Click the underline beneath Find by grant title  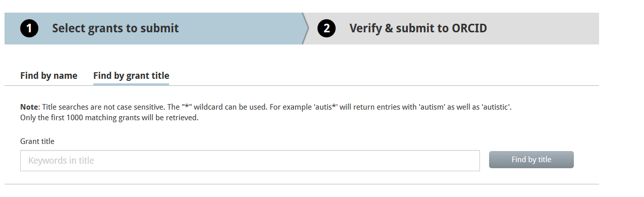[x=131, y=84]
